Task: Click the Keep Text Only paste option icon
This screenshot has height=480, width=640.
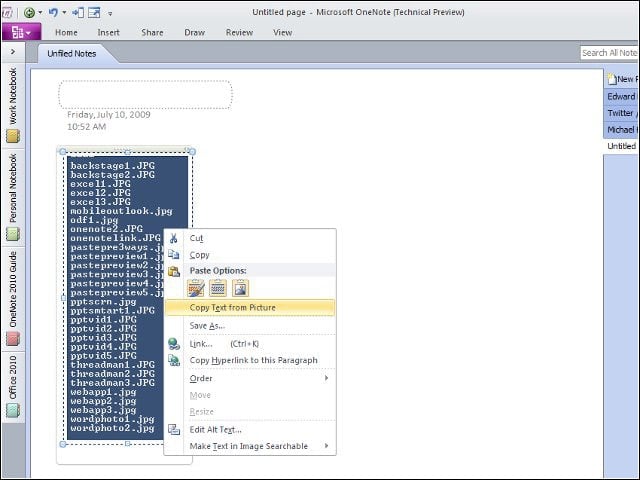Action: coord(218,288)
